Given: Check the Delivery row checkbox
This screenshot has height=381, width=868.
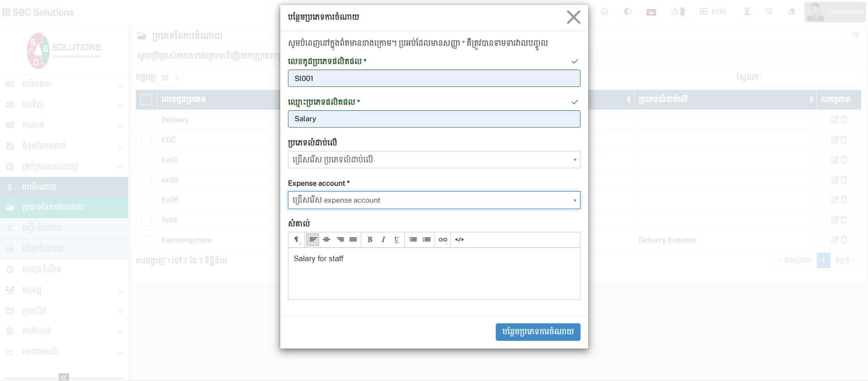Looking at the screenshot, I should [146, 120].
